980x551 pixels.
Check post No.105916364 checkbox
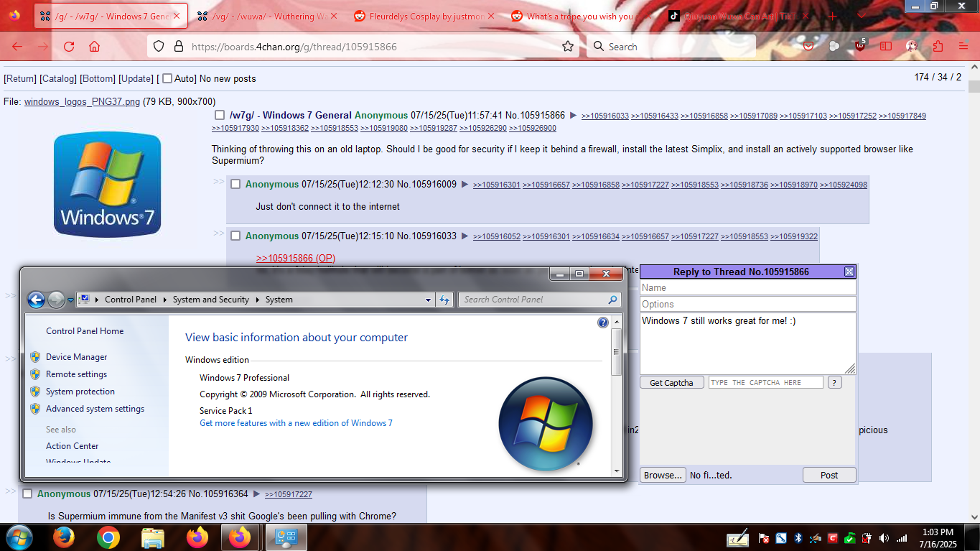(x=27, y=494)
